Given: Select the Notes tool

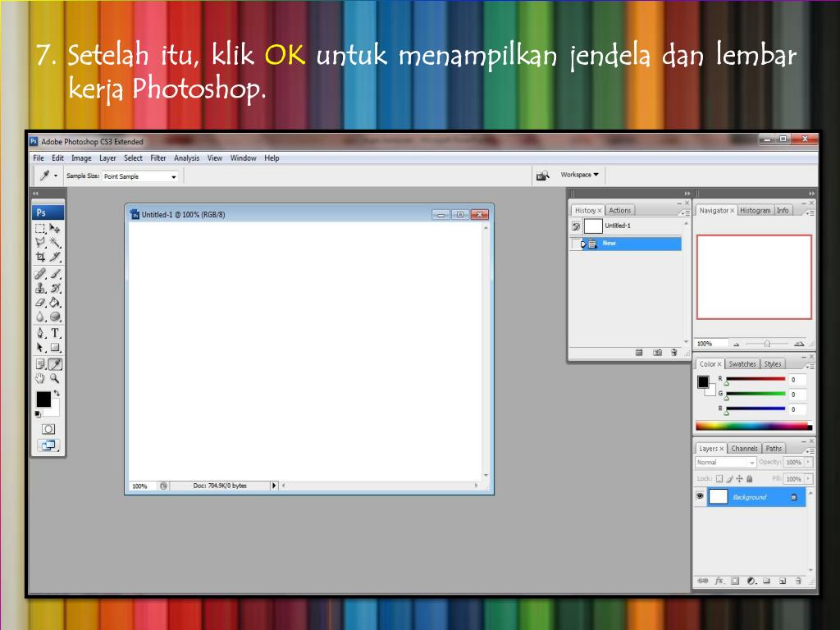Looking at the screenshot, I should point(40,364).
